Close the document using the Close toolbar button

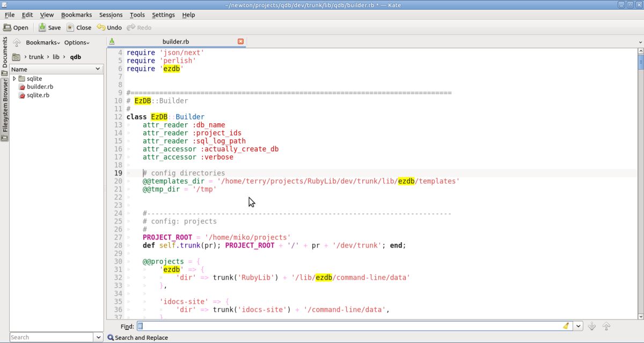pyautogui.click(x=78, y=27)
